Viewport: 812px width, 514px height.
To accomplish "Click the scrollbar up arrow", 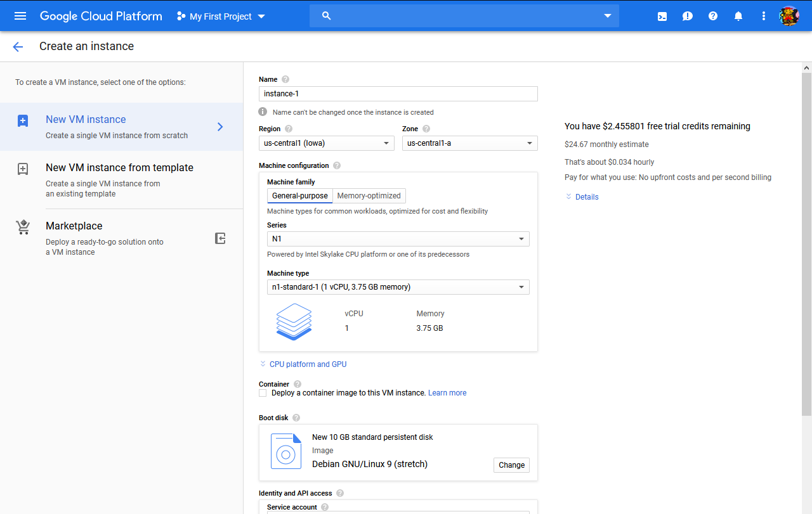I will pos(807,67).
